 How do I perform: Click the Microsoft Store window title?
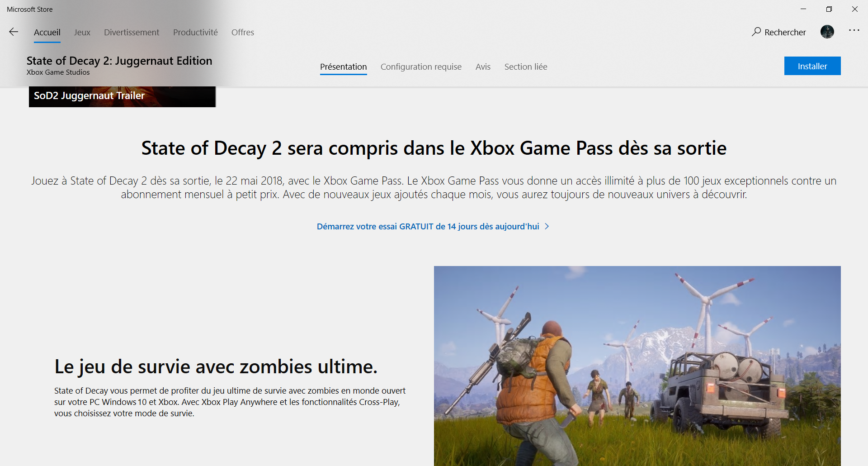[30, 9]
